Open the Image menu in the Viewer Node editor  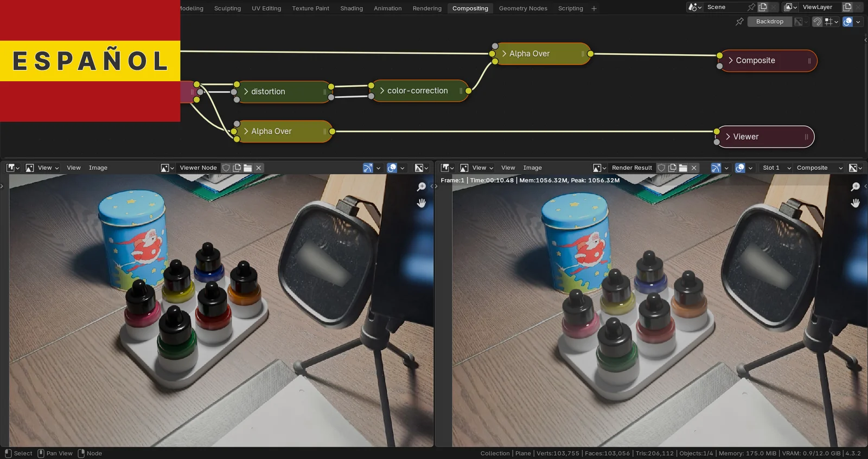click(98, 168)
